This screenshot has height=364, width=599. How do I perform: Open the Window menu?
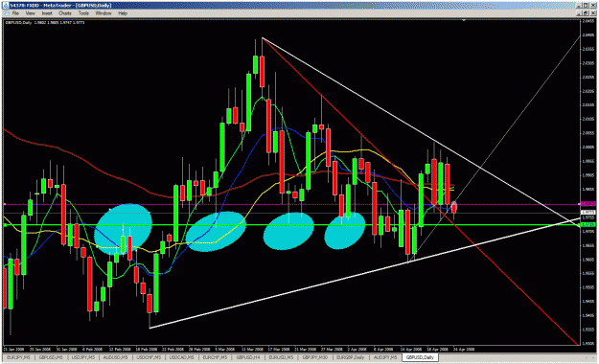click(x=104, y=13)
